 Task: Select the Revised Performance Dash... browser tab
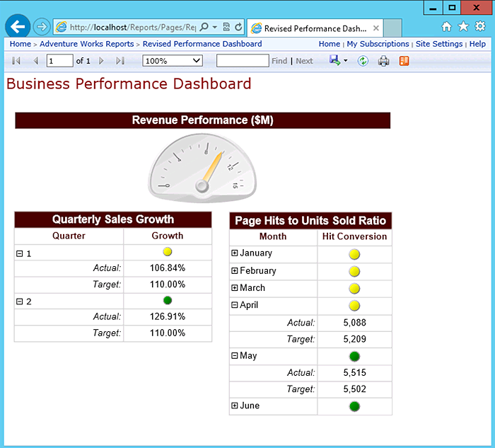[315, 28]
